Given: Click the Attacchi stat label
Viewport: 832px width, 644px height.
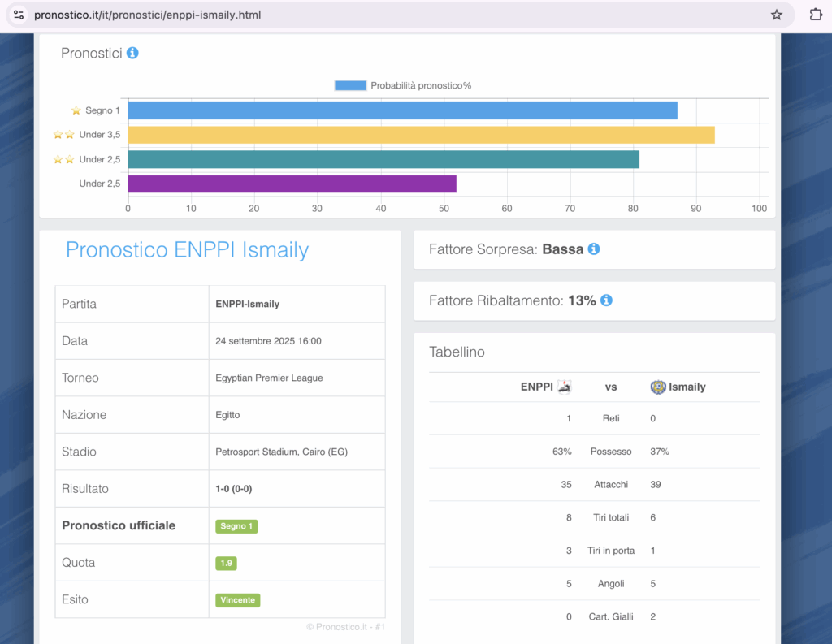Looking at the screenshot, I should click(611, 484).
